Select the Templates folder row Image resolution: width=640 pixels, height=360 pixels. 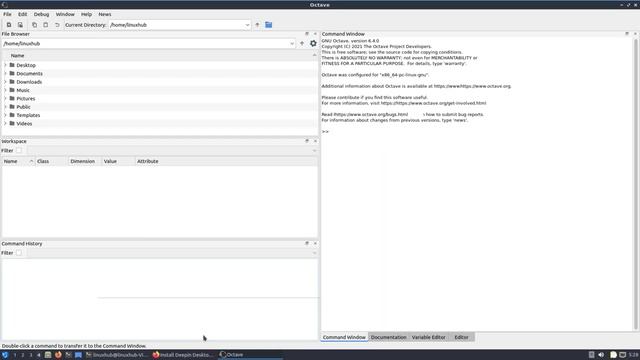pos(159,115)
